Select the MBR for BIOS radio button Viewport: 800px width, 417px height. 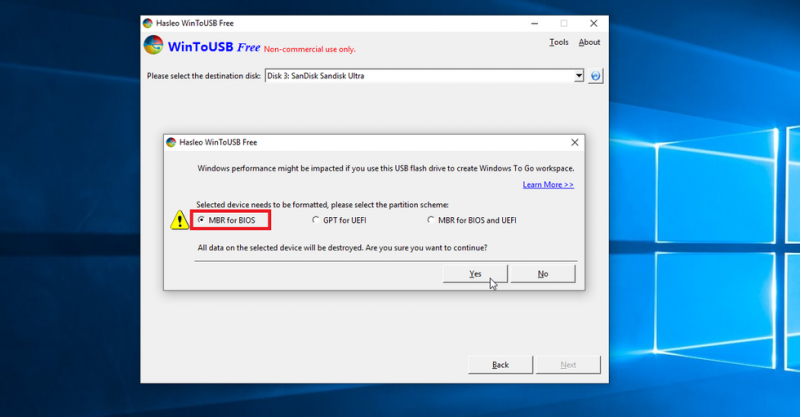coord(201,220)
